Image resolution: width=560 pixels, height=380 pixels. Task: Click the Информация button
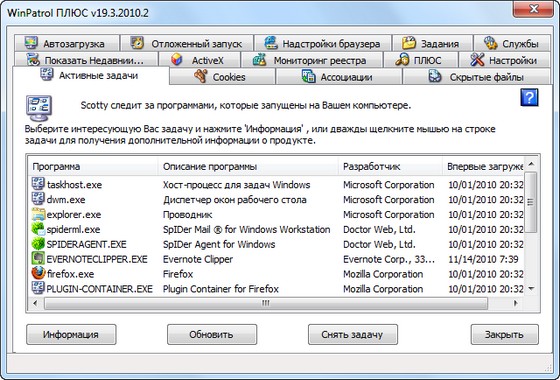[71, 335]
